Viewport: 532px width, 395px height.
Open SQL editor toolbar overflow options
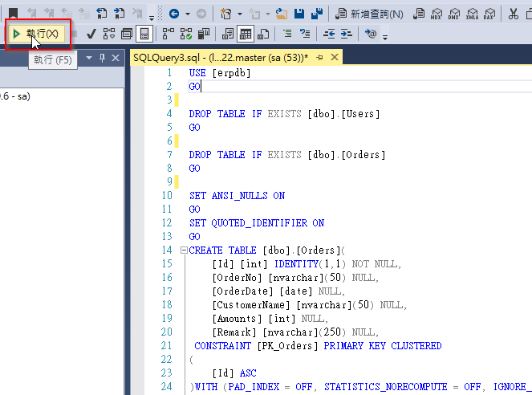385,37
